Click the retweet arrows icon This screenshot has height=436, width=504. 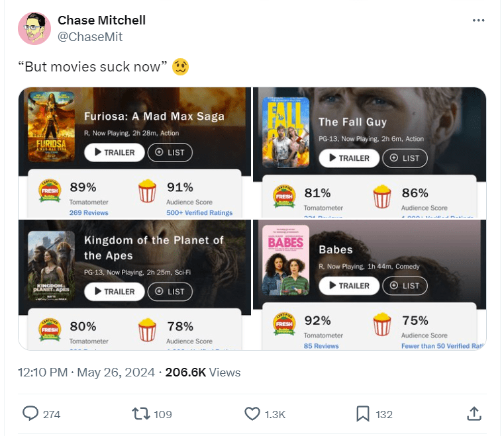tap(140, 414)
